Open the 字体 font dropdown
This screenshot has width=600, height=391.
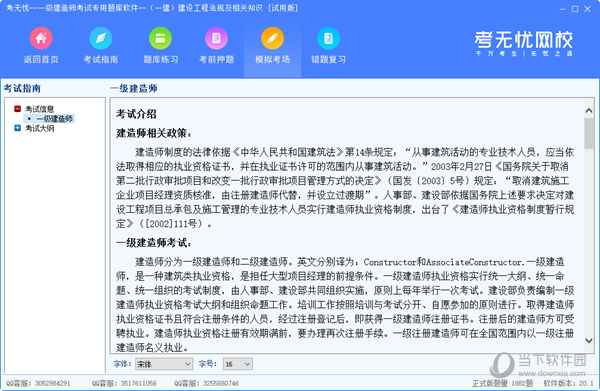coord(164,364)
